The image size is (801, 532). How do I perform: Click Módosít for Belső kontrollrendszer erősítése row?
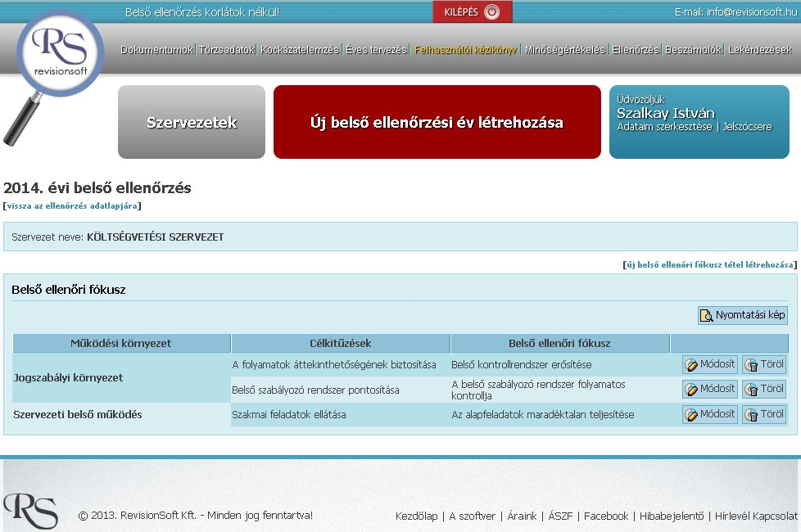tap(710, 364)
